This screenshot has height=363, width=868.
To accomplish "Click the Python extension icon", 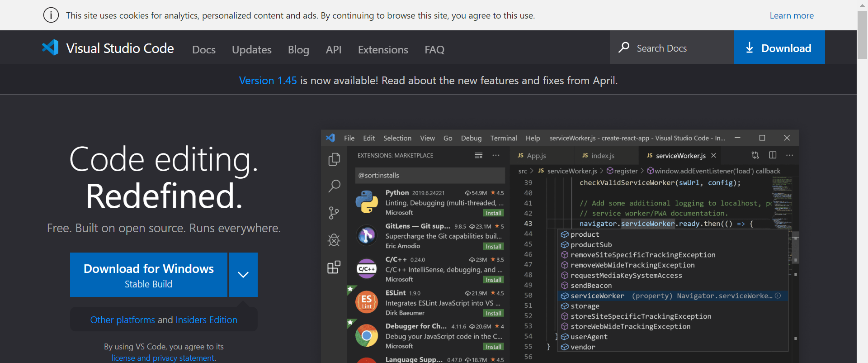I will (367, 202).
